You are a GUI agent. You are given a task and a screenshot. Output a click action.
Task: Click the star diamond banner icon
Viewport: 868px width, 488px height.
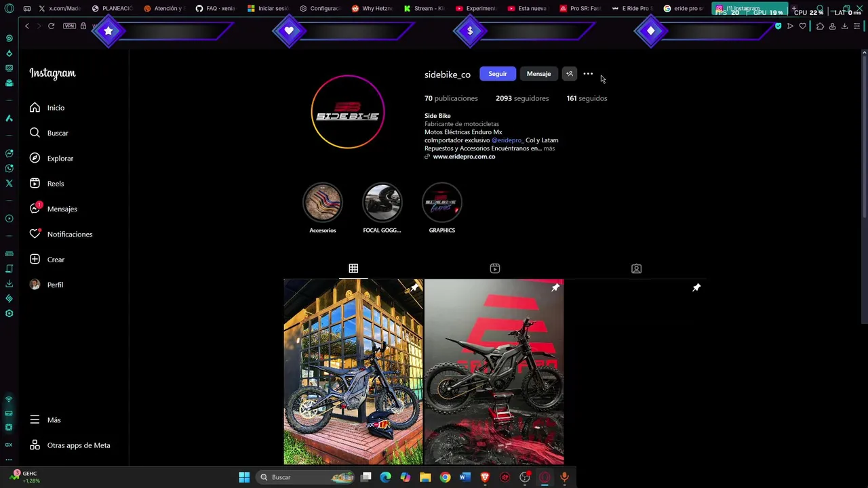click(108, 31)
